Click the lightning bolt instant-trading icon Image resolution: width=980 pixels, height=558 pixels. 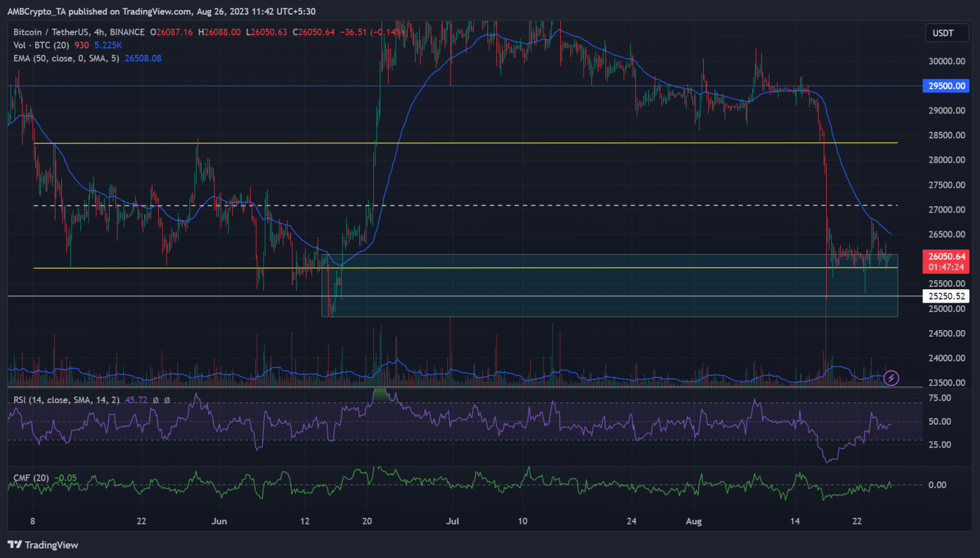(x=891, y=378)
